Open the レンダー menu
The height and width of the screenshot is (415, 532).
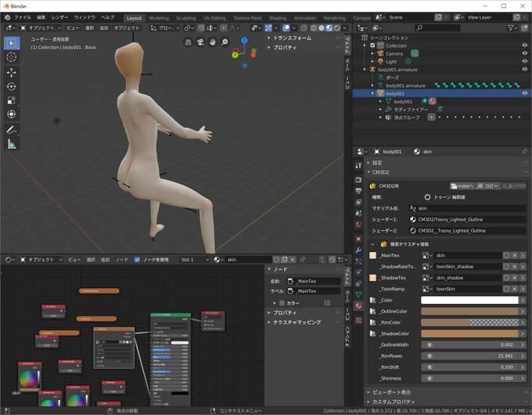coord(59,17)
